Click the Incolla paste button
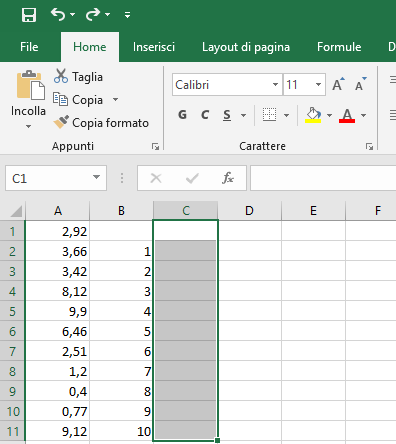 point(28,99)
